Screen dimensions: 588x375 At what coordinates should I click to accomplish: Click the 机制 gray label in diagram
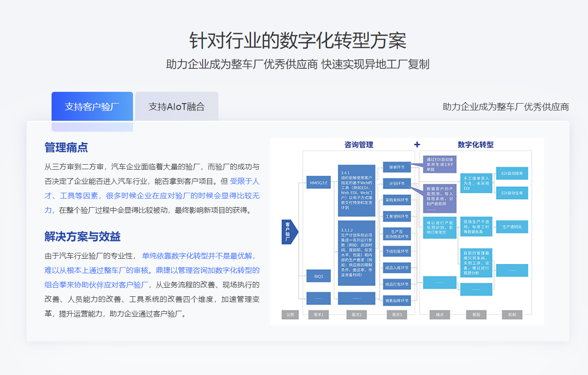tap(512, 315)
